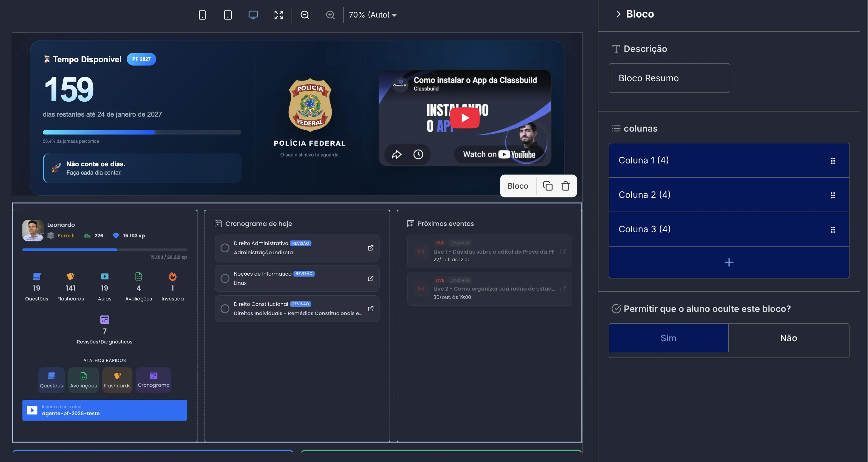
Task: Check off Direito Constitucional task
Action: [x=225, y=309]
